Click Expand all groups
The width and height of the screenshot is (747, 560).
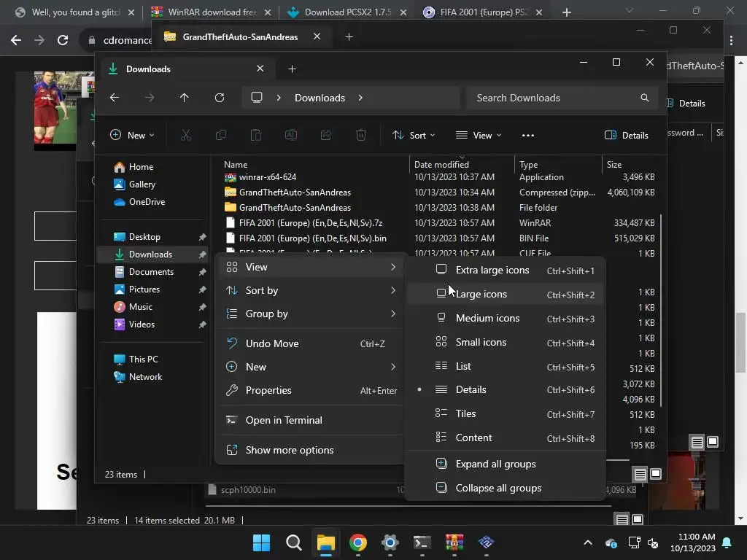505,464
